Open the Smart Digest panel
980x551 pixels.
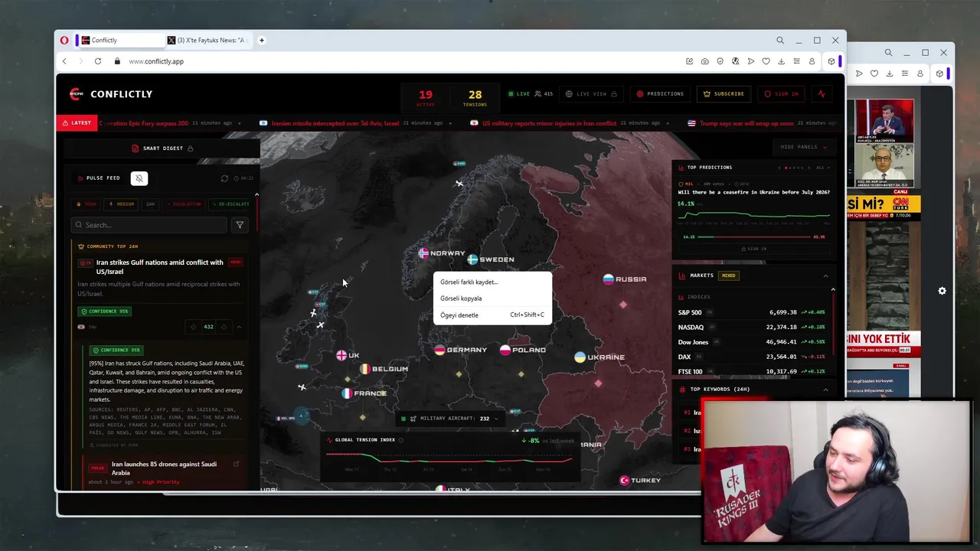click(162, 148)
